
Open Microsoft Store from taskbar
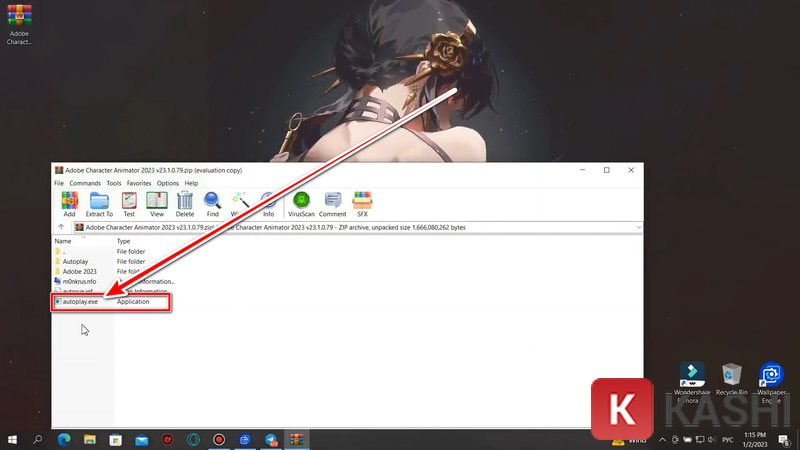tap(116, 439)
